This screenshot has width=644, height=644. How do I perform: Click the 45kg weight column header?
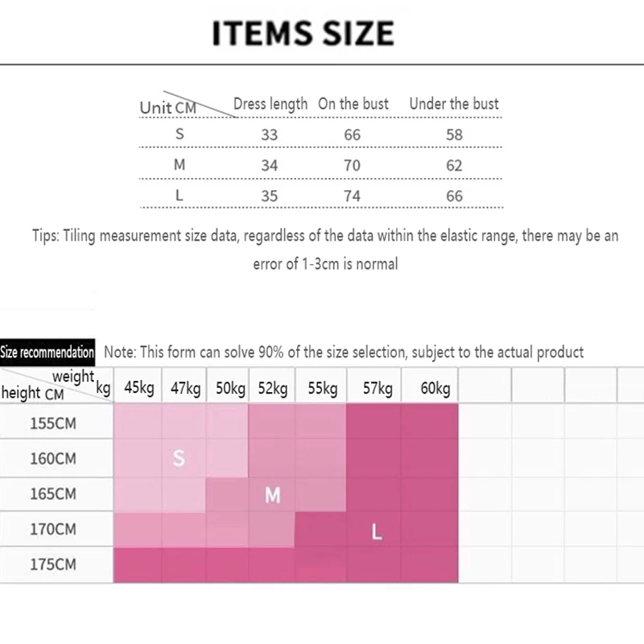pos(139,387)
